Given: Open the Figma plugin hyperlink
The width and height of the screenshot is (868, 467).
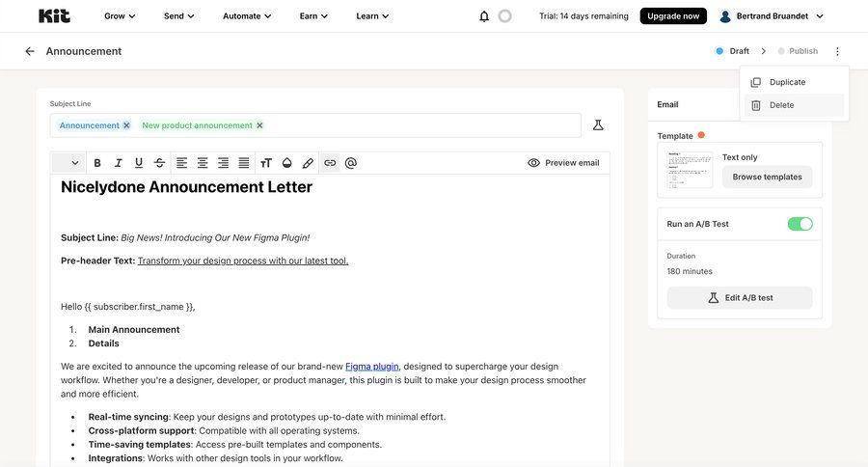Looking at the screenshot, I should [x=372, y=367].
